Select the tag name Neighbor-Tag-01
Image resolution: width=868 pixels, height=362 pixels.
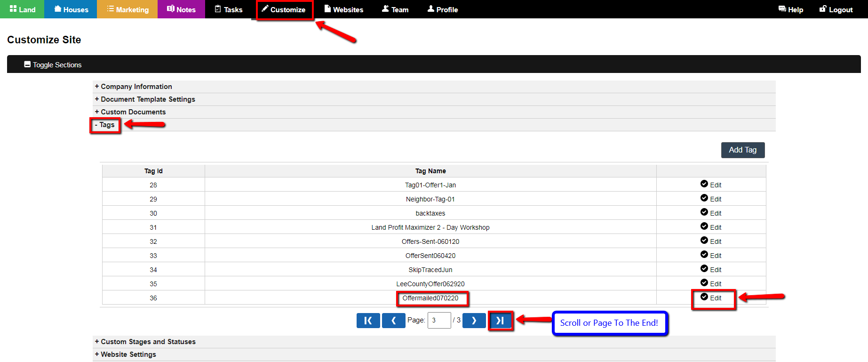pyautogui.click(x=430, y=199)
